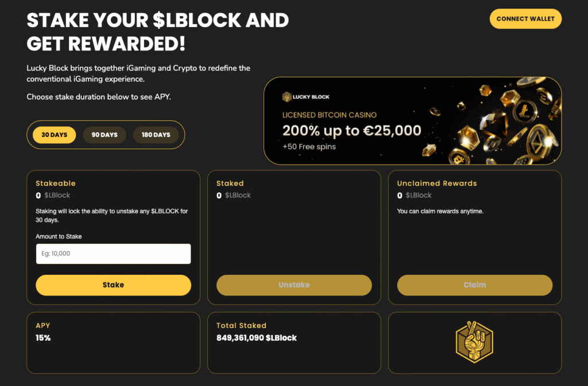
Task: Click the Connect Wallet button
Action: pyautogui.click(x=525, y=19)
